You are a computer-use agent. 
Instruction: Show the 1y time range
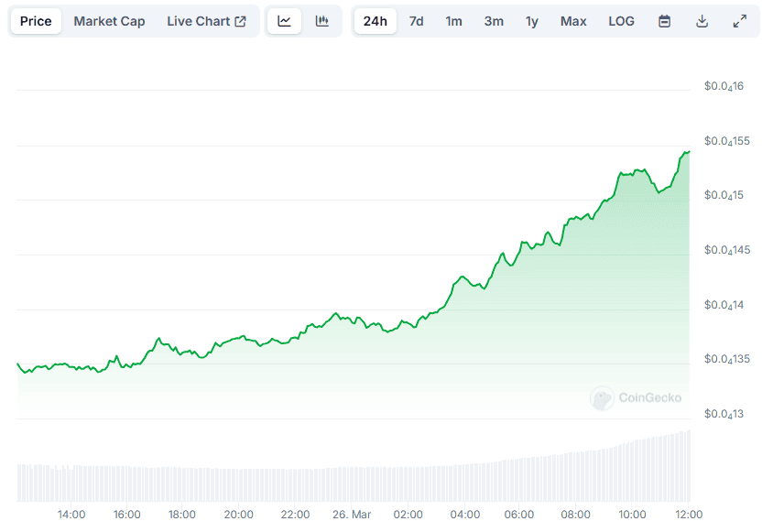[x=532, y=21]
